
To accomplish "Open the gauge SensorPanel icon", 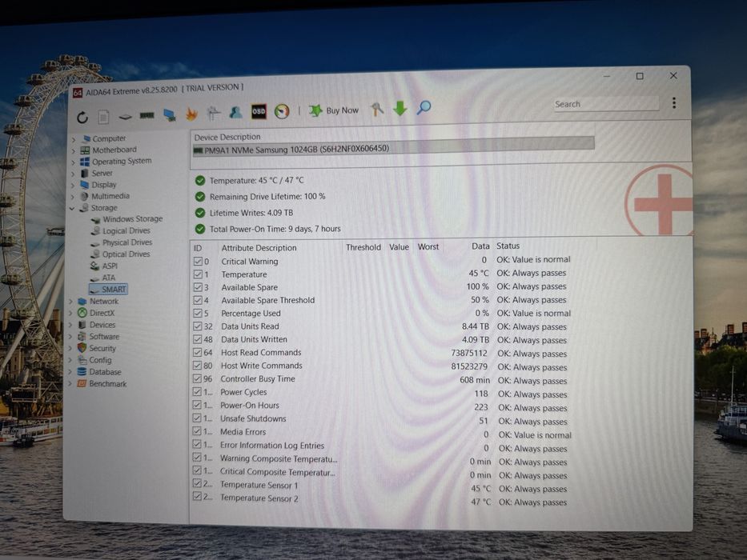I will (x=282, y=111).
